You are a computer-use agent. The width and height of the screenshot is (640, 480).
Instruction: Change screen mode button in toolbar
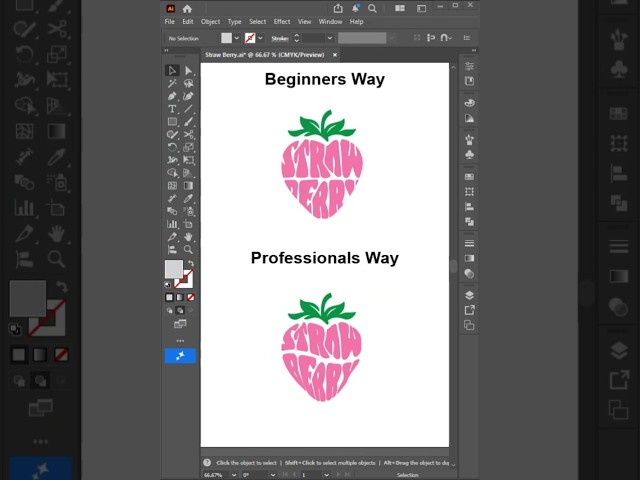coord(180,324)
